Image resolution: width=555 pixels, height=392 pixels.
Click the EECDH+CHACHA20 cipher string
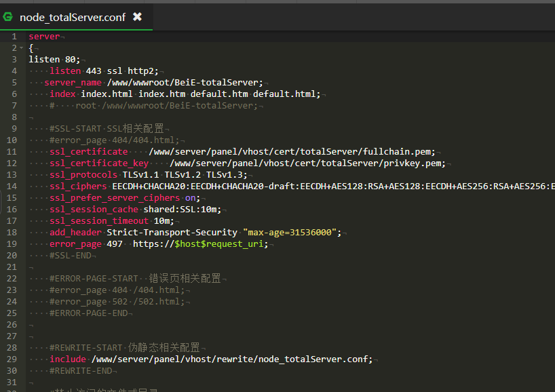coord(333,186)
